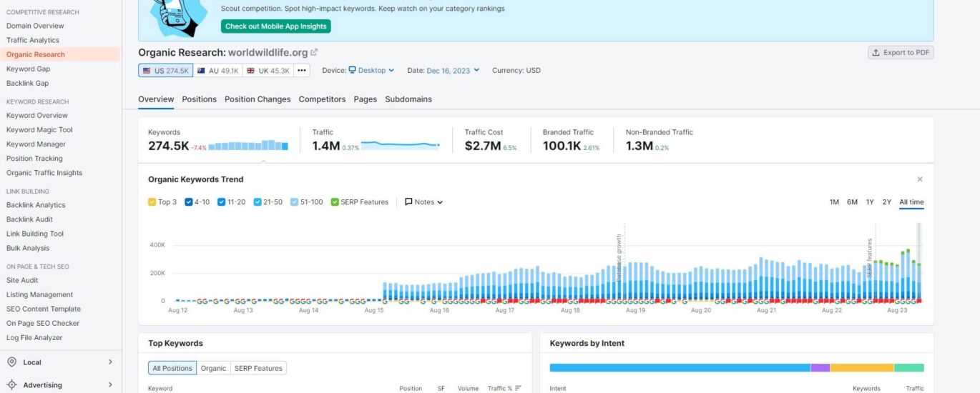Open the Traffic % sort filter icon
The height and width of the screenshot is (393, 980).
tap(518, 389)
